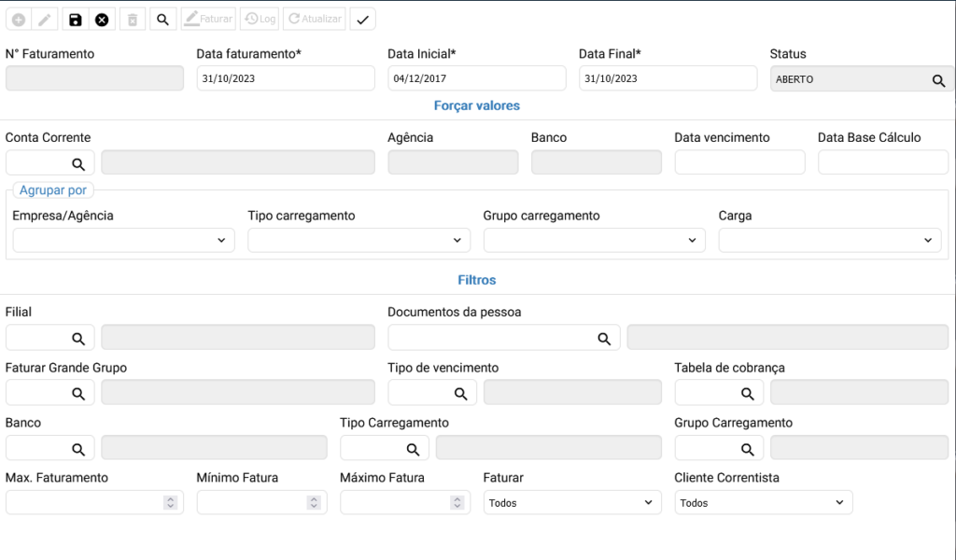
Task: Open Status lookup with magnifier icon
Action: click(938, 80)
